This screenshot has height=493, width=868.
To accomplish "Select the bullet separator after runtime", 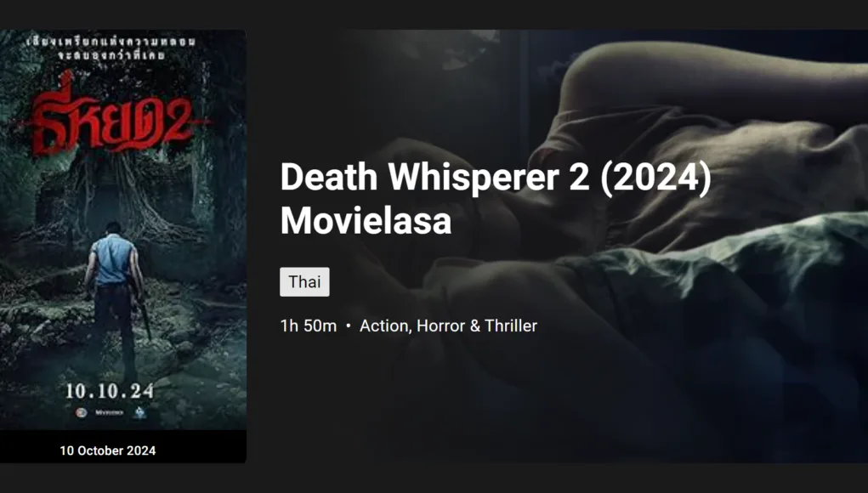I will point(349,326).
